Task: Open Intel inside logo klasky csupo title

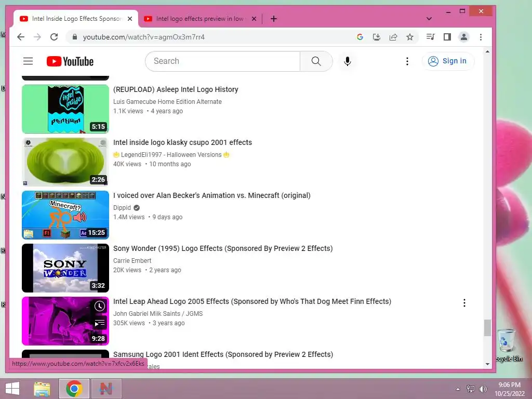Action: (x=182, y=142)
